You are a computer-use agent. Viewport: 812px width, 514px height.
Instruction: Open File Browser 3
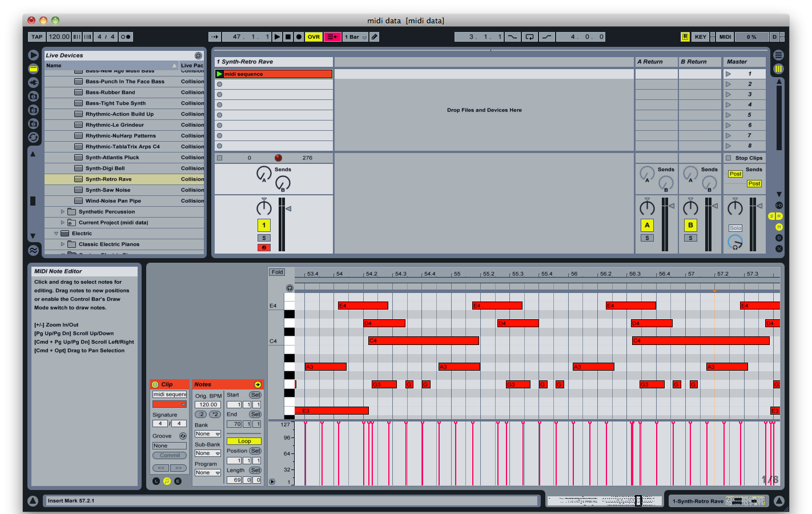(x=34, y=123)
